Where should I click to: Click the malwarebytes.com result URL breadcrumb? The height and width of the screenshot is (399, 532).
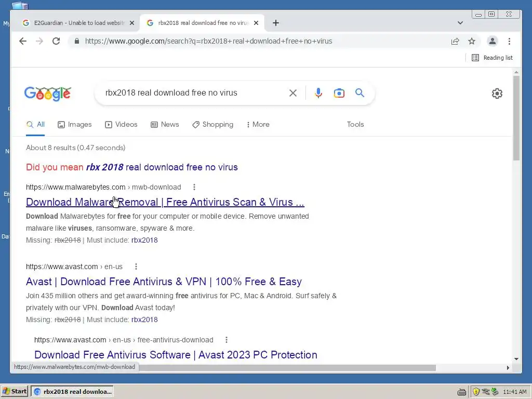pyautogui.click(x=103, y=187)
